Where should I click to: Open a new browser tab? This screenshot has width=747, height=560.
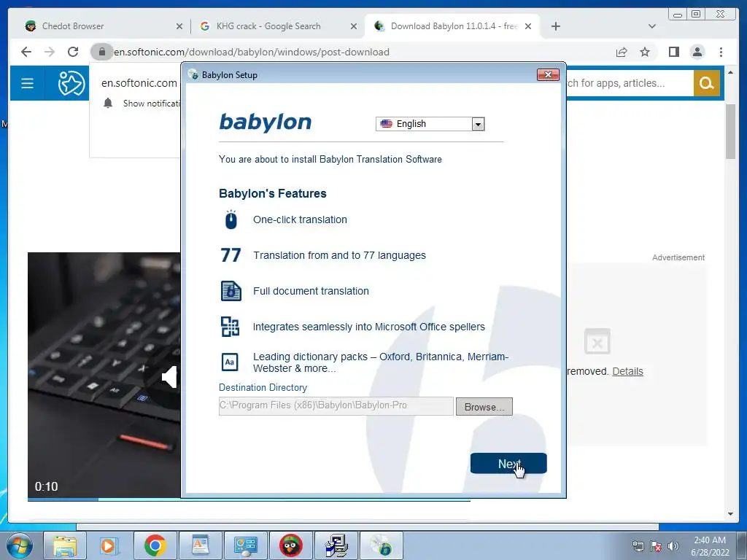pyautogui.click(x=555, y=27)
